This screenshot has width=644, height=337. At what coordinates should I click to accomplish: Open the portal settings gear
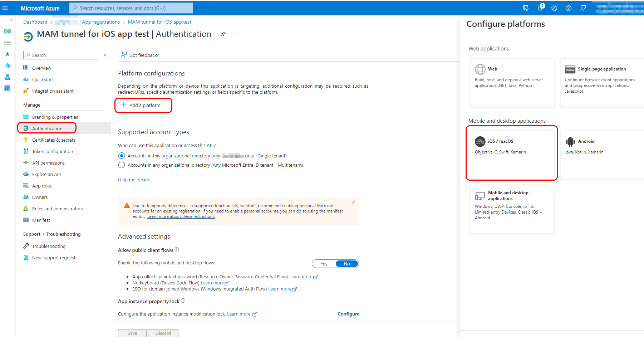554,8
